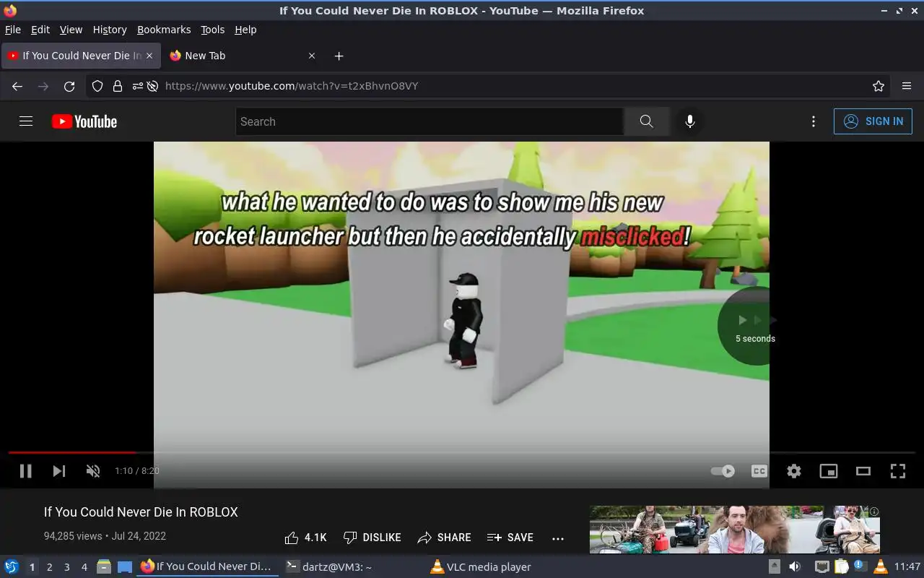The image size is (924, 578).
Task: Click the VLC cone tray icon
Action: (x=880, y=567)
